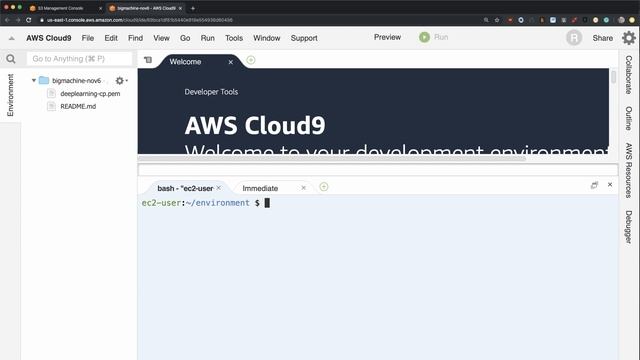Click the Go to Anything search field
The width and height of the screenshot is (640, 360).
point(80,59)
